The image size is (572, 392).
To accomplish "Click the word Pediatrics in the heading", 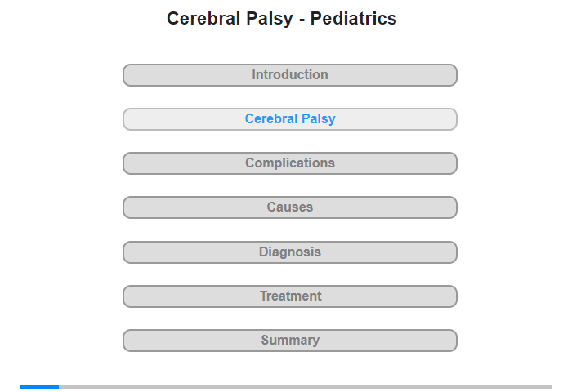I will coord(354,19).
